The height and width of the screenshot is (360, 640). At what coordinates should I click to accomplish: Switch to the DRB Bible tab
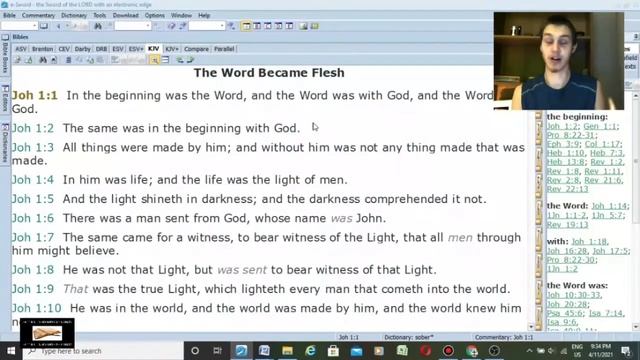(101, 49)
